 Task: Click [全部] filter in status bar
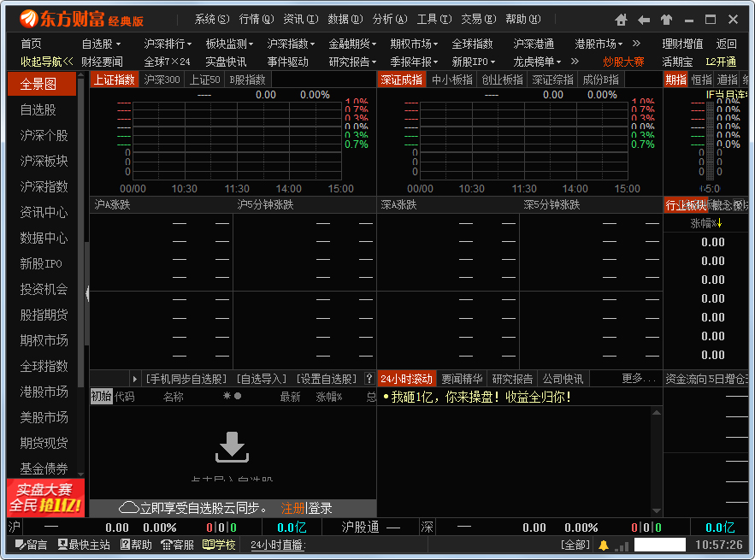tap(575, 545)
